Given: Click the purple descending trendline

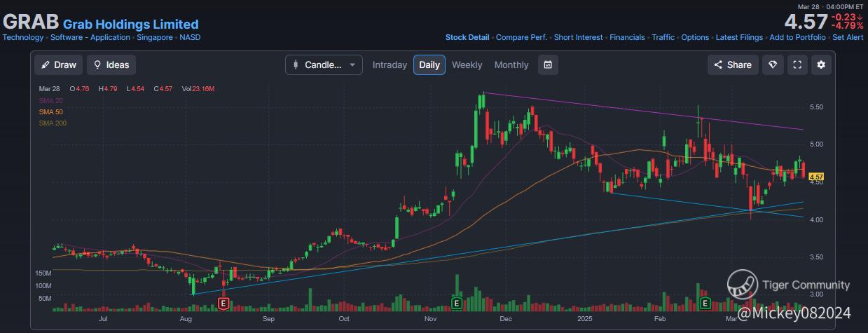Looking at the screenshot, I should (643, 111).
